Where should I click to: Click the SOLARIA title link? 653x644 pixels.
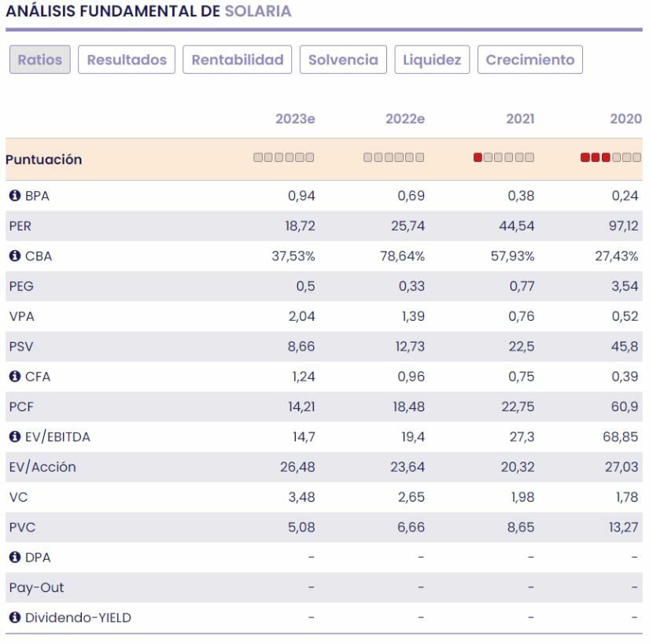259,11
